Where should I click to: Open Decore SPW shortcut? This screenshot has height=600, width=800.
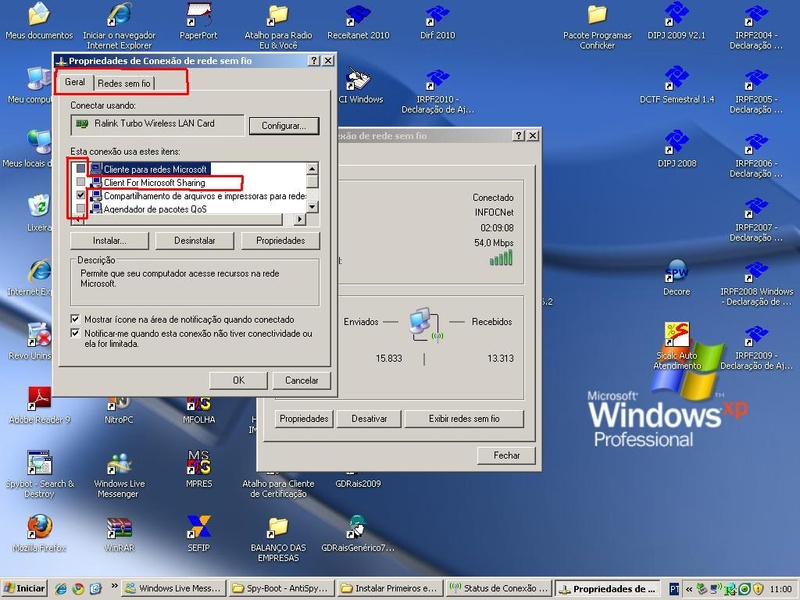677,279
